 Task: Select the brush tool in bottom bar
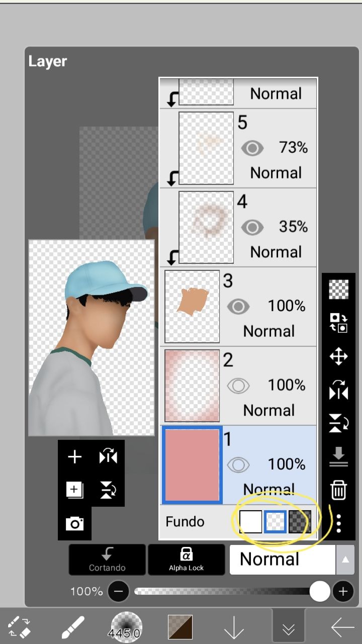(73, 626)
